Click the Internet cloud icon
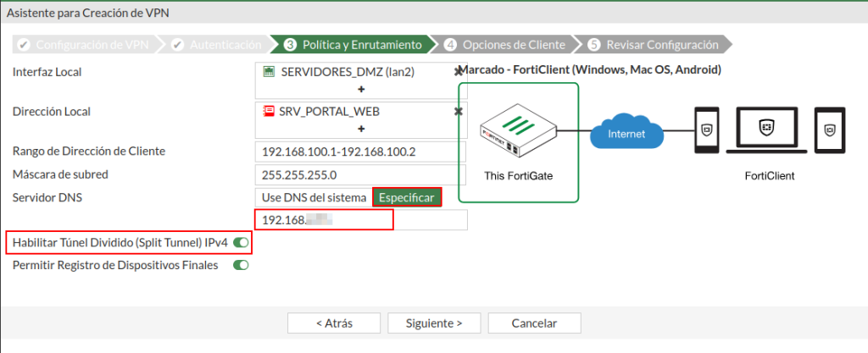 pos(626,133)
